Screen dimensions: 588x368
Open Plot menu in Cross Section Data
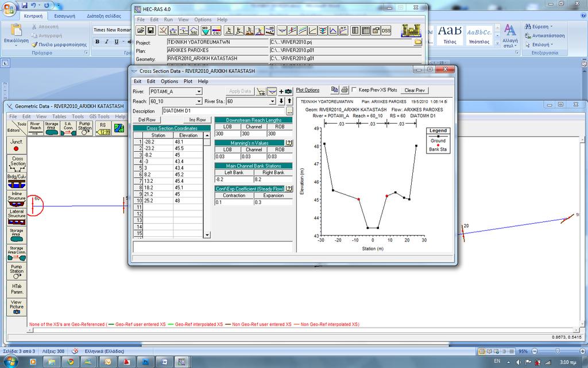click(x=188, y=81)
